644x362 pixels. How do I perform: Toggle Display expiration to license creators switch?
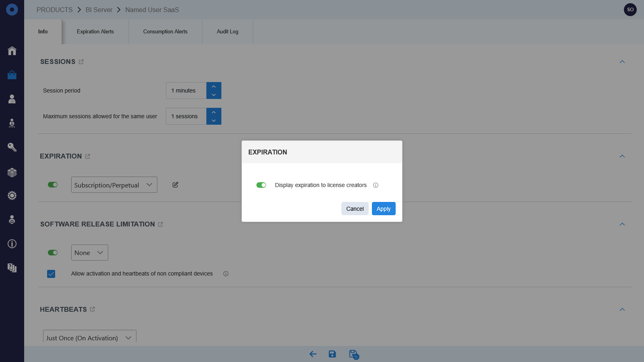261,185
